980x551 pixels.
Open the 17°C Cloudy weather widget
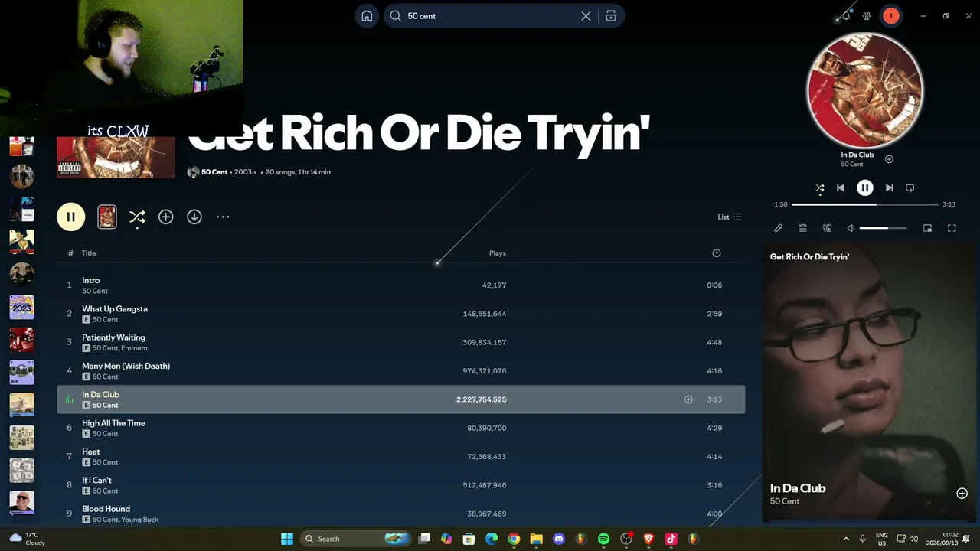click(27, 539)
